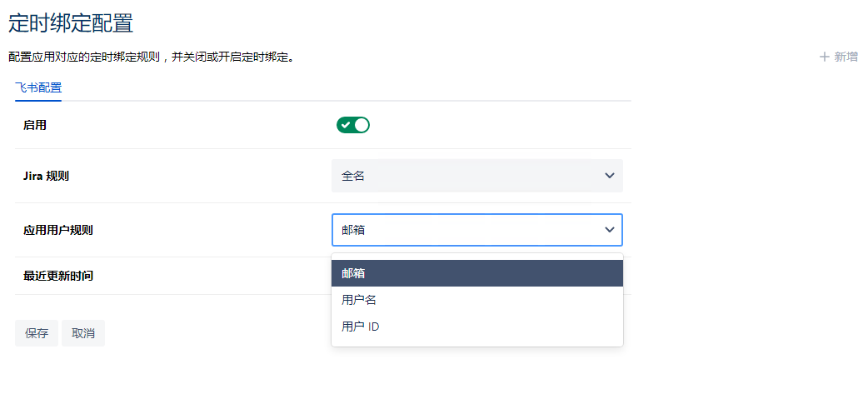868x409 pixels.
Task: Click the 新增 label text
Action: pos(846,57)
